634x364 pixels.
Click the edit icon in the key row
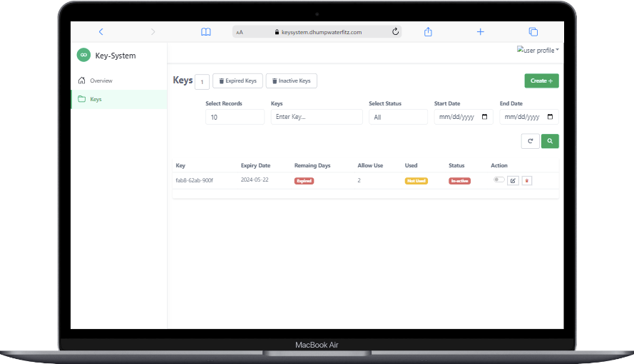coord(513,181)
